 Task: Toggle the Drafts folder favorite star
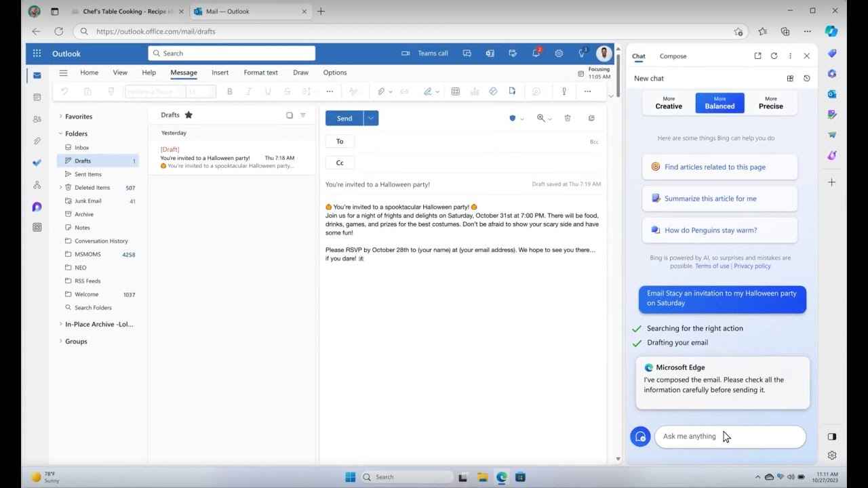point(189,115)
